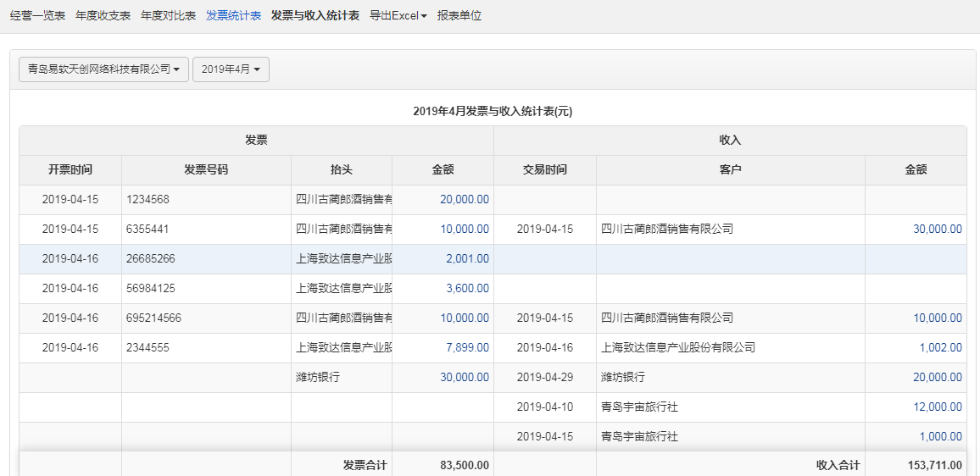Click income amount 30,000.00
The image size is (980, 476).
938,230
